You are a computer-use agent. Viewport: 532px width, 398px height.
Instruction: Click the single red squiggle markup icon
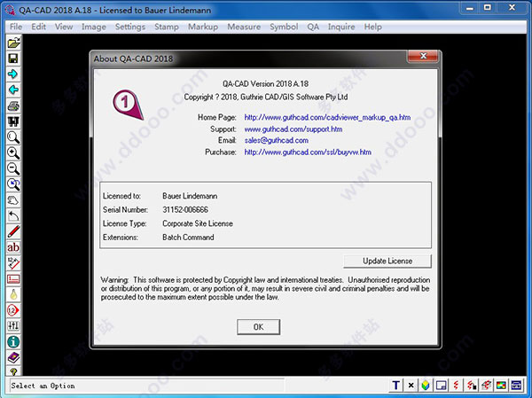click(x=456, y=385)
